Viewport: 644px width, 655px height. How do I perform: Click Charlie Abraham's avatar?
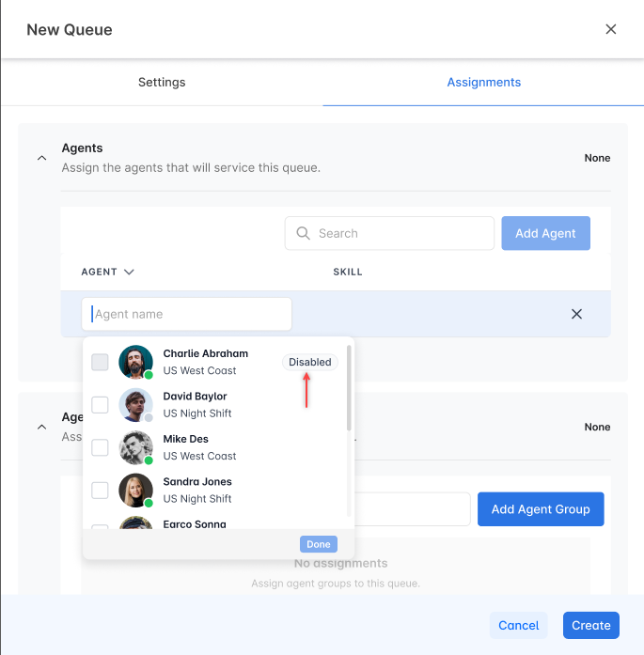pos(135,362)
